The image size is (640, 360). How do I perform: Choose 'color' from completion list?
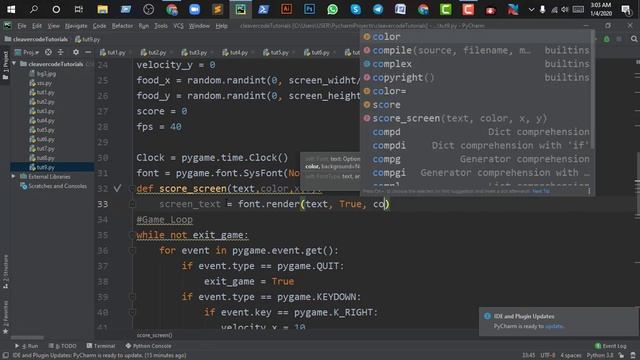(x=476, y=37)
